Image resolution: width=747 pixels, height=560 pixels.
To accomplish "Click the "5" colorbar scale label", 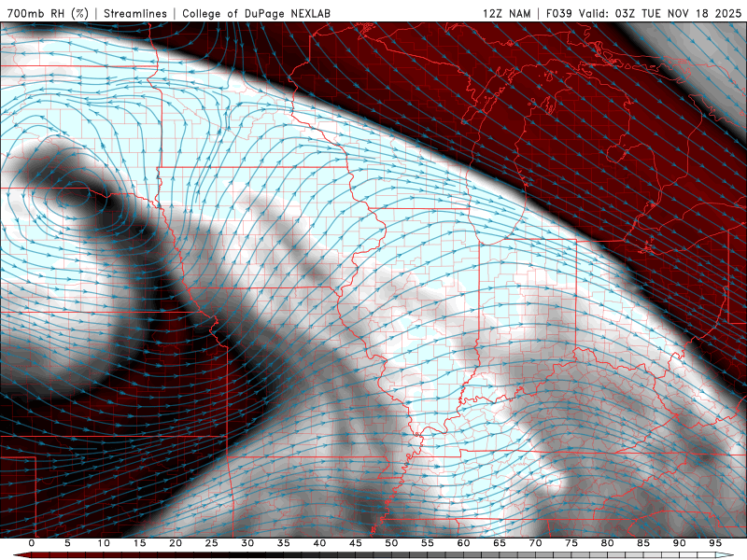I will (67, 543).
